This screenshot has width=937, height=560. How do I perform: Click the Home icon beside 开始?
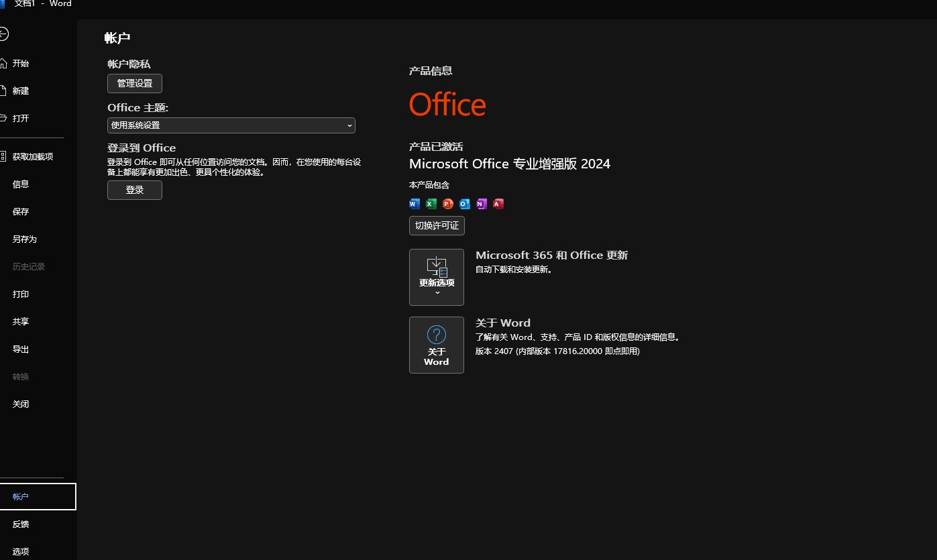pyautogui.click(x=3, y=63)
